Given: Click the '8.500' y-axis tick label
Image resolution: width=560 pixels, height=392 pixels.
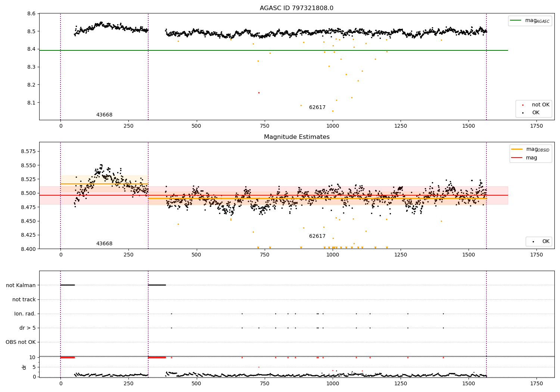Looking at the screenshot, I should click(x=28, y=193).
